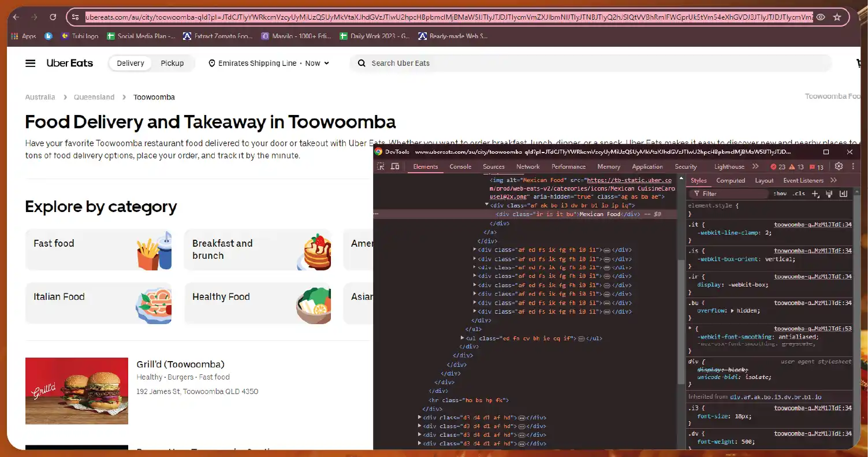The image size is (868, 457).
Task: Open the DevTools Lighthouse tab
Action: pyautogui.click(x=729, y=166)
